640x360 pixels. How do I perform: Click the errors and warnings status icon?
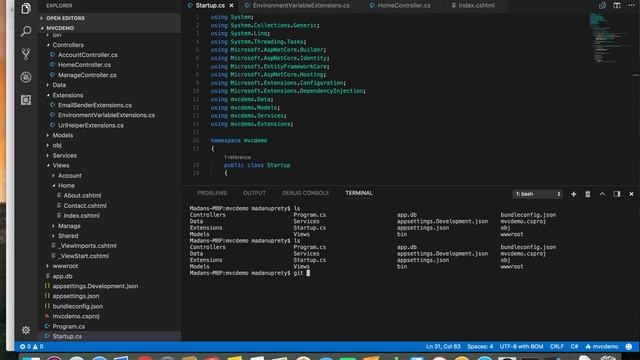click(x=31, y=347)
